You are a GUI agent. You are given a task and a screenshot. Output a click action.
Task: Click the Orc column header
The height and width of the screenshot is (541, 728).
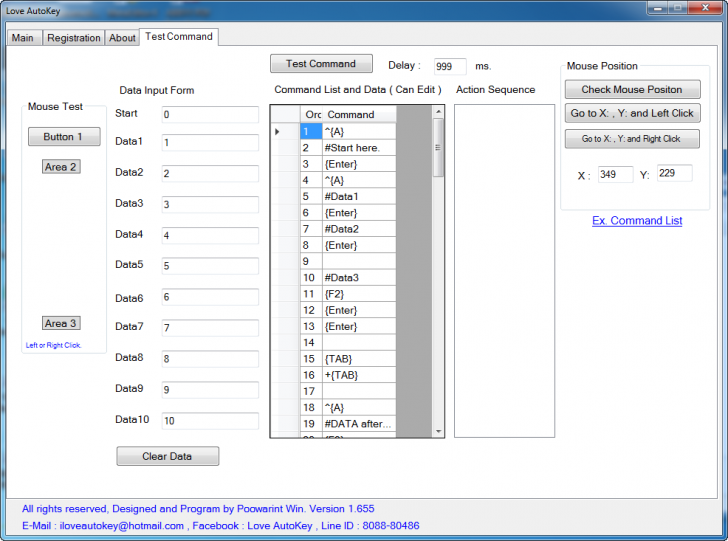pyautogui.click(x=311, y=114)
